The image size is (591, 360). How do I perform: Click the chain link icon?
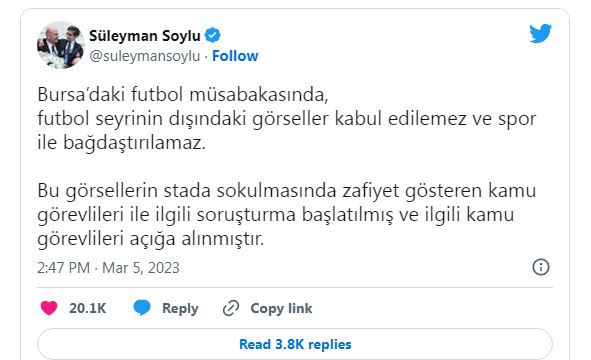tap(231, 308)
